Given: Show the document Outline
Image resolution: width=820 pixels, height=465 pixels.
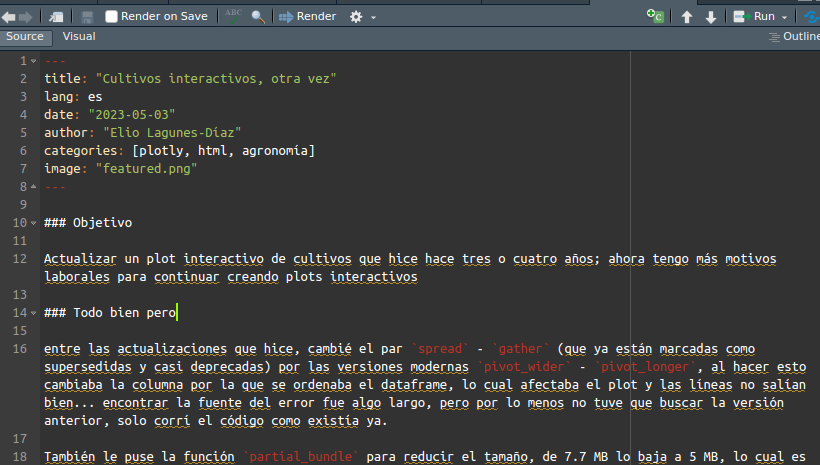Looking at the screenshot, I should point(794,37).
